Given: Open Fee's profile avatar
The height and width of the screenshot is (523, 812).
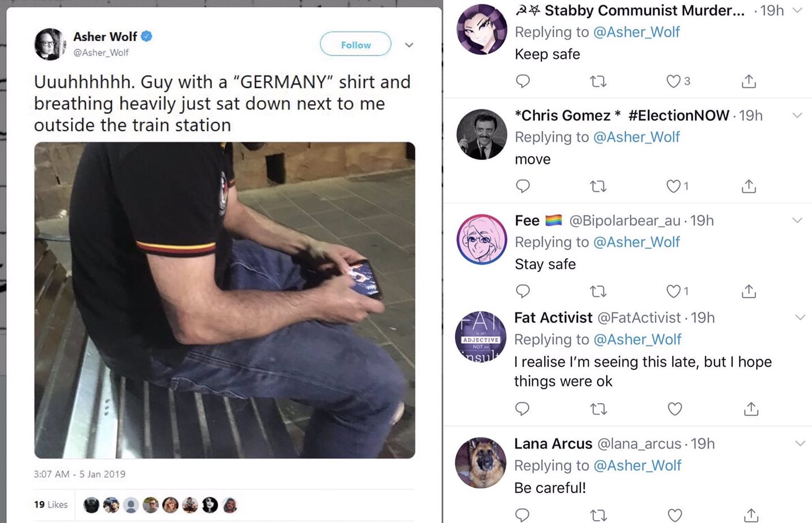Looking at the screenshot, I should click(481, 240).
